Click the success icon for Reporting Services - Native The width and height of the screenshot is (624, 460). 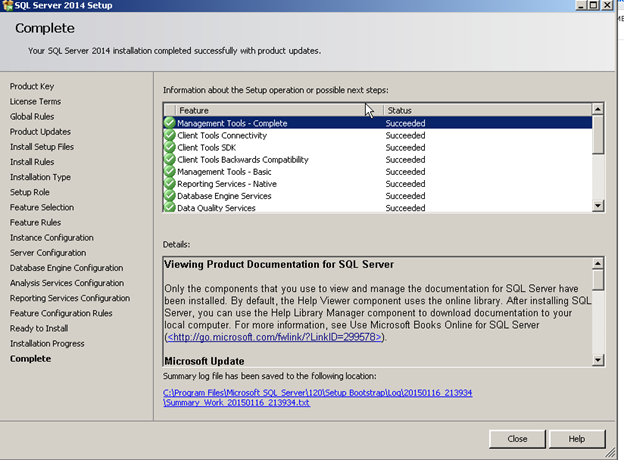point(170,184)
